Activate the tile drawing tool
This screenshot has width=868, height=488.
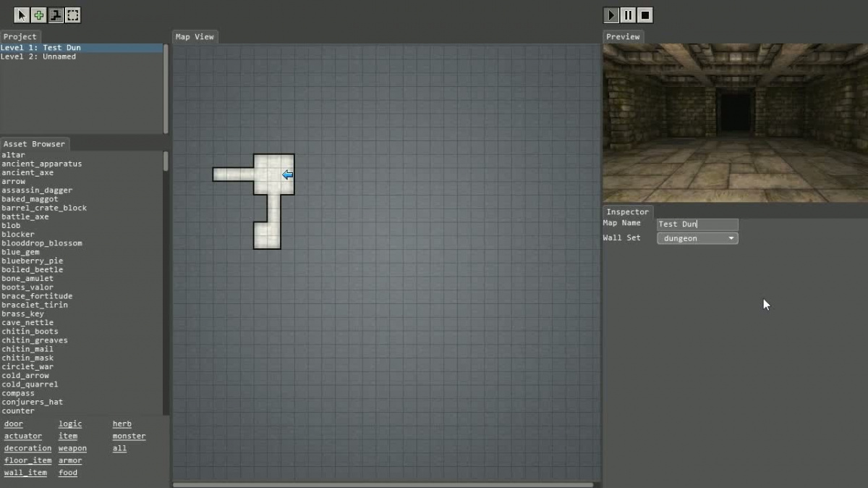(x=56, y=15)
